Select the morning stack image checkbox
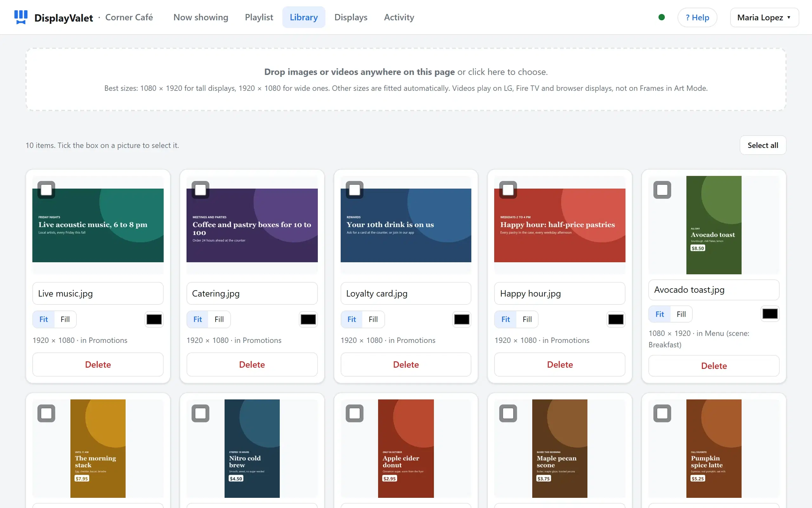The image size is (812, 508). [46, 413]
